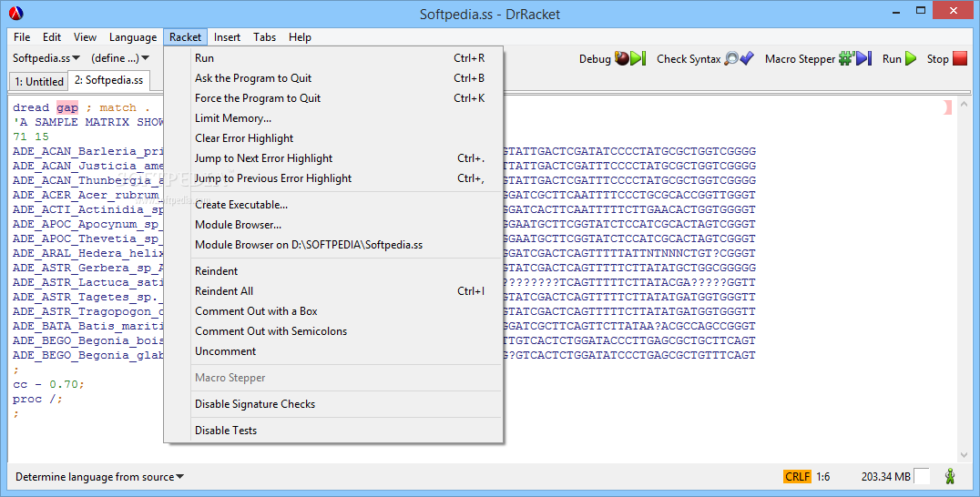Click the pink error marker at editor right
Viewport: 980px width, 497px height.
948,107
